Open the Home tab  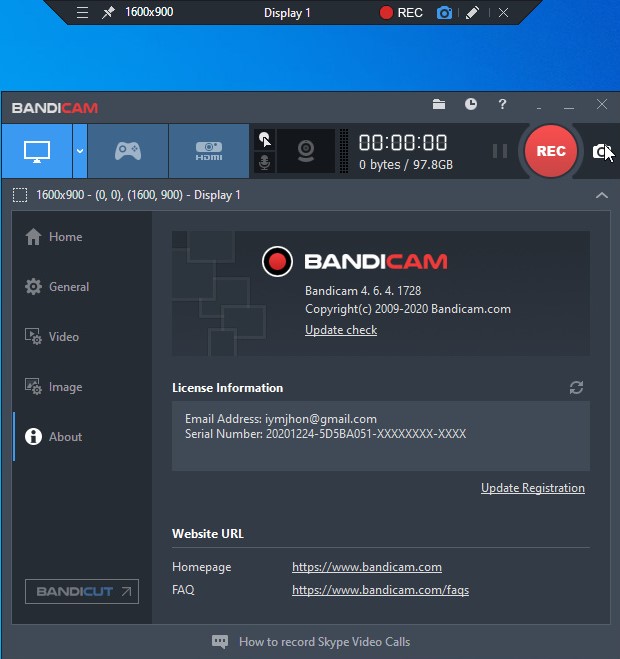click(53, 237)
